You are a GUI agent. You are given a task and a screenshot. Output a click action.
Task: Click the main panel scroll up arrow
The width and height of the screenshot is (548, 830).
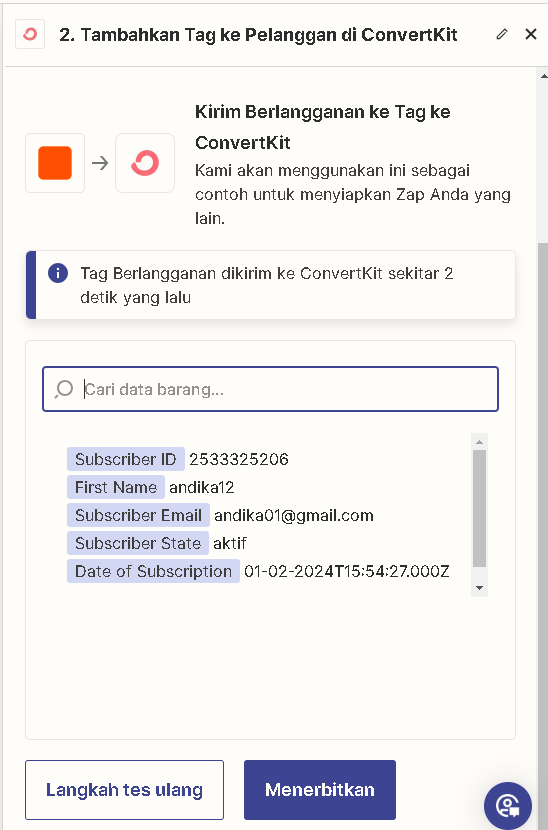click(543, 76)
